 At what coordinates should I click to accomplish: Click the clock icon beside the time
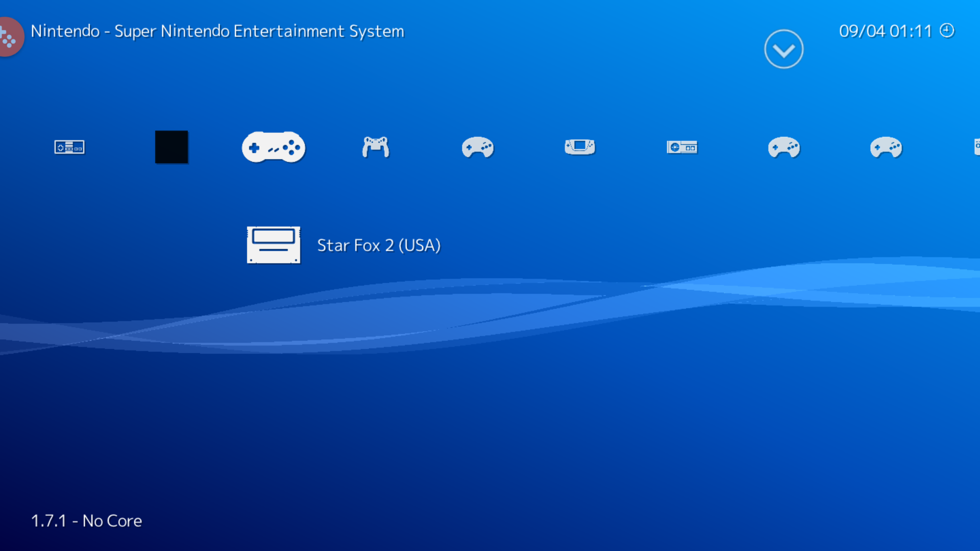click(x=947, y=31)
